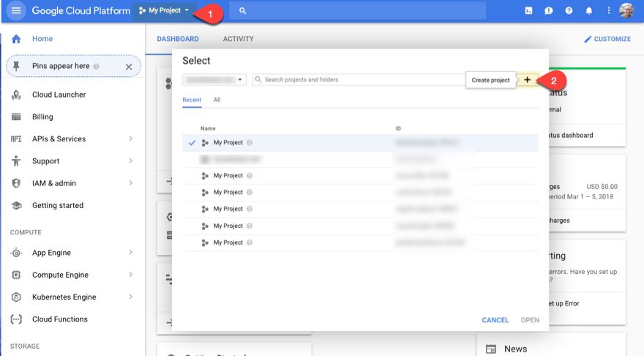Image resolution: width=644 pixels, height=356 pixels.
Task: Open the notifications bell
Action: click(x=589, y=11)
